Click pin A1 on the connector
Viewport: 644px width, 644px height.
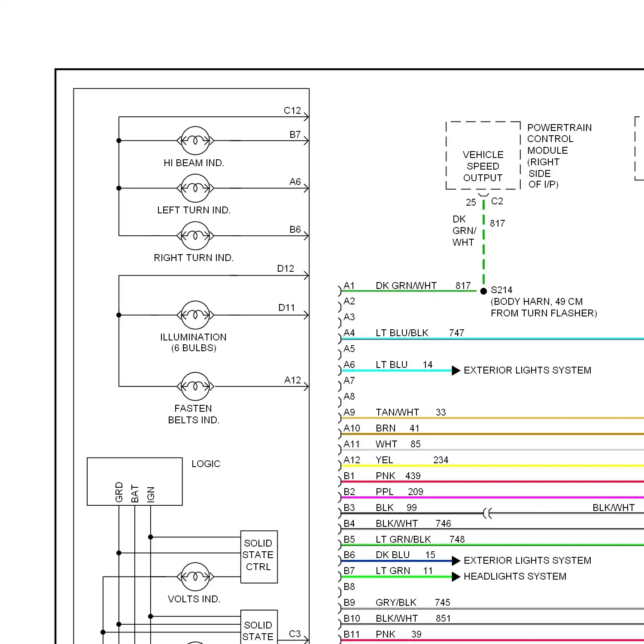tap(349, 286)
